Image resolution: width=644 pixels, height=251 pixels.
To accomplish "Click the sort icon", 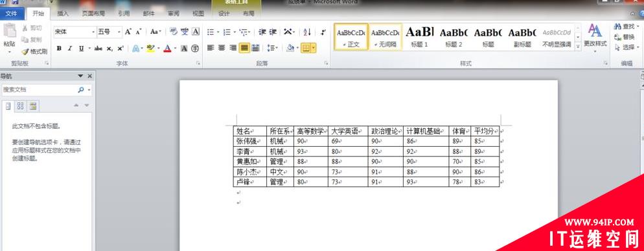I will point(307,32).
